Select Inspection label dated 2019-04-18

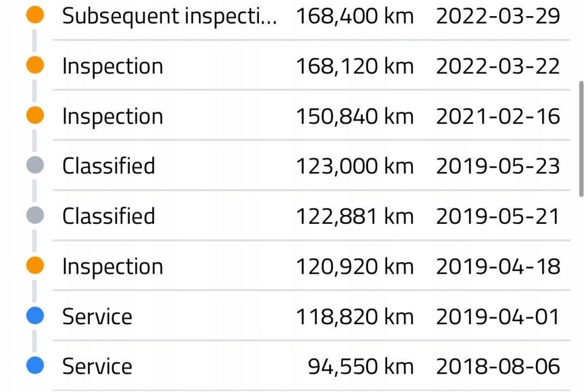tap(113, 266)
